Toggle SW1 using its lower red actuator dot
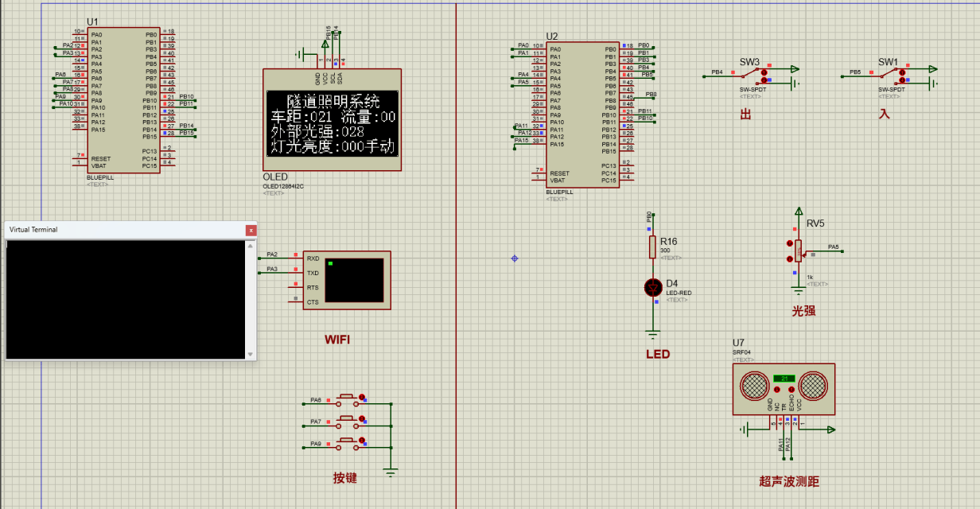Viewport: 980px width, 509px height. point(903,80)
